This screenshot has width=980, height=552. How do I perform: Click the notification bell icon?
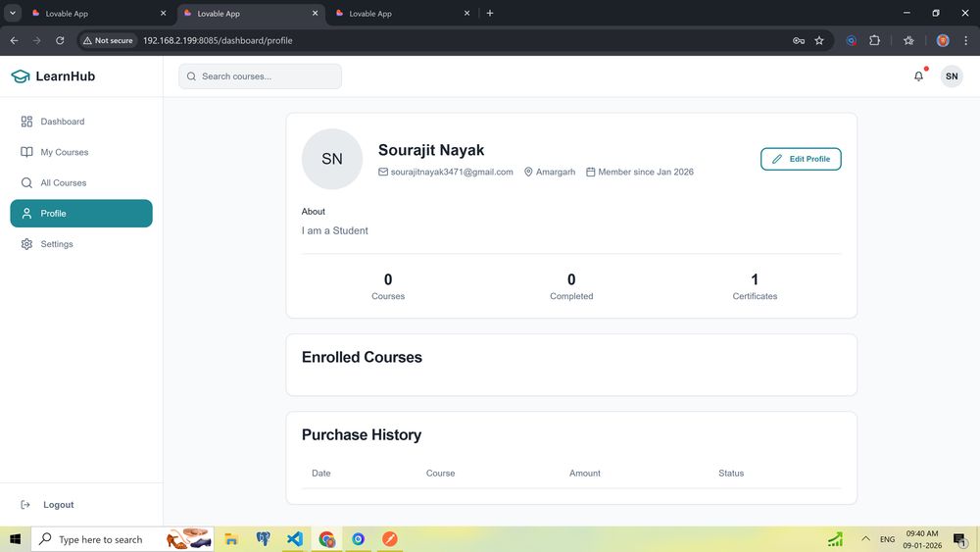(918, 76)
